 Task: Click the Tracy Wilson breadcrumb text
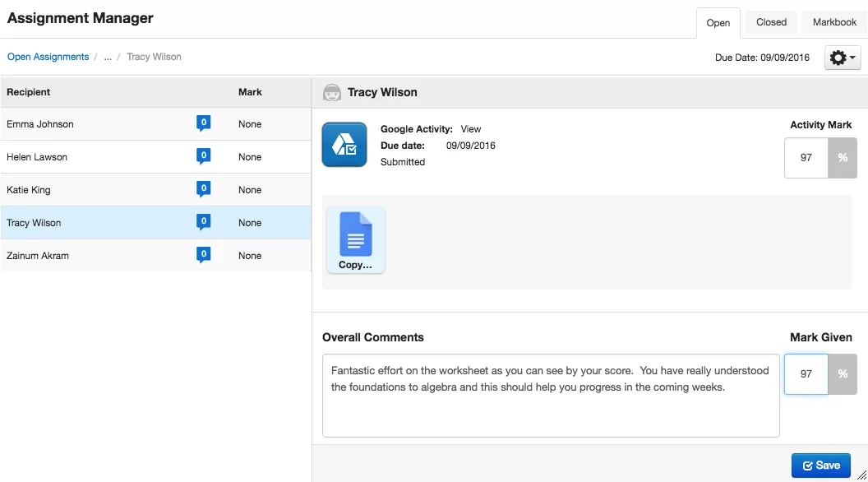tap(154, 57)
